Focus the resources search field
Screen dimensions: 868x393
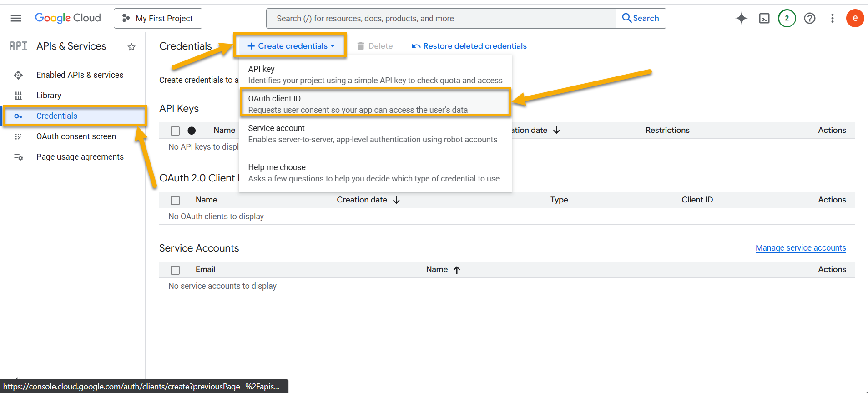tap(441, 18)
